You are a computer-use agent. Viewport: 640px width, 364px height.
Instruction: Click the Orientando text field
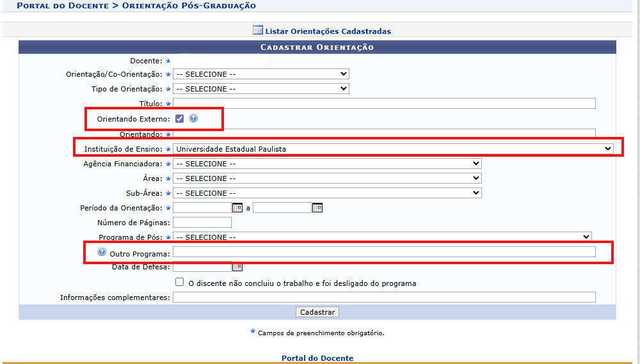[384, 134]
